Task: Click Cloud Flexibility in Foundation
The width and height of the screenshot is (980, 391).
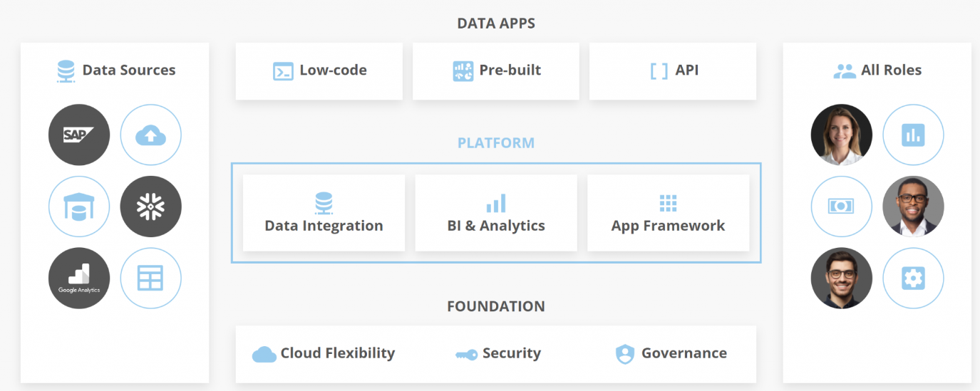Action: coord(324,353)
